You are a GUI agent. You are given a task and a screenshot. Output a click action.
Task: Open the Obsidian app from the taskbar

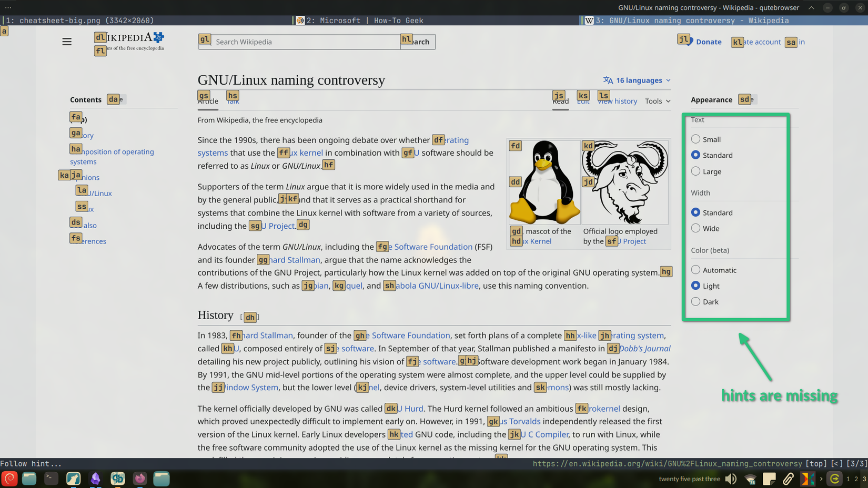click(96, 479)
